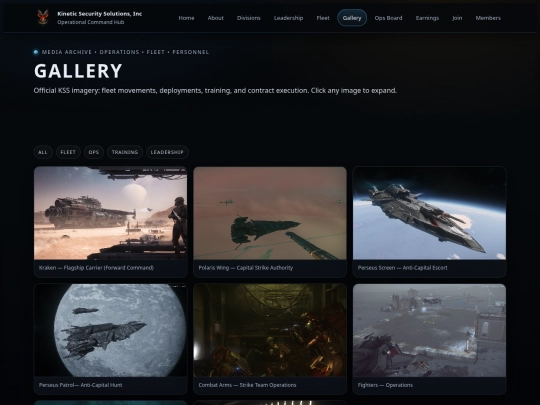Click caption 'Kraken — Flagship Carrier (Forward Command)'

[x=96, y=268]
